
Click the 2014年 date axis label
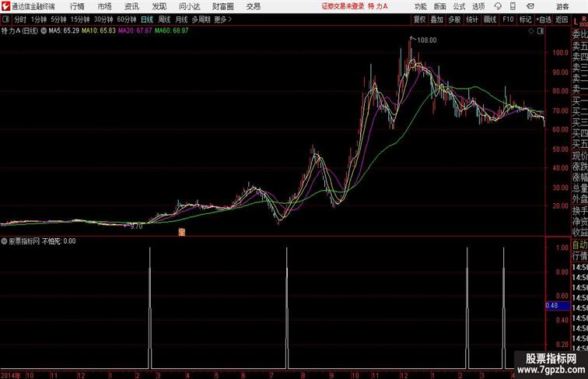(x=11, y=375)
